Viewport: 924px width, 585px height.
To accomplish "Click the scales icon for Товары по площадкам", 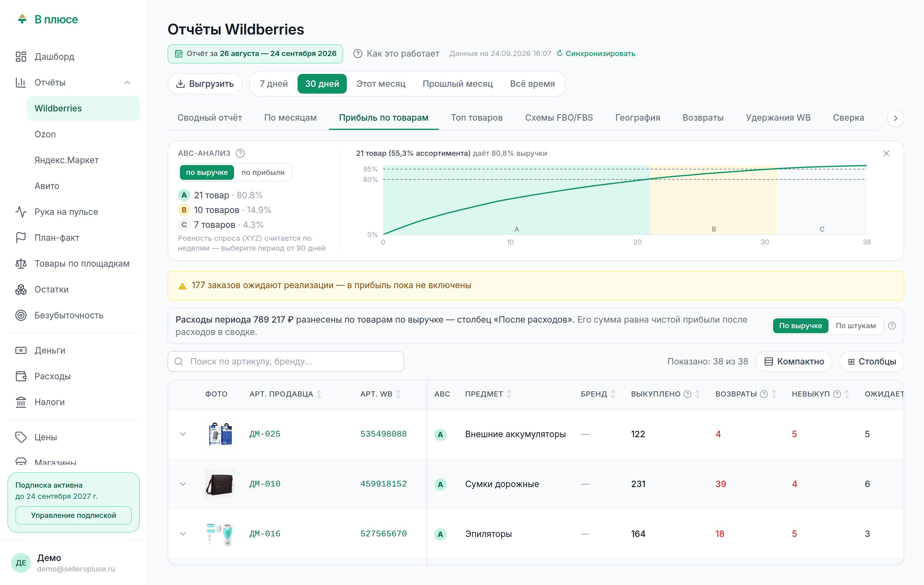I will 21,264.
